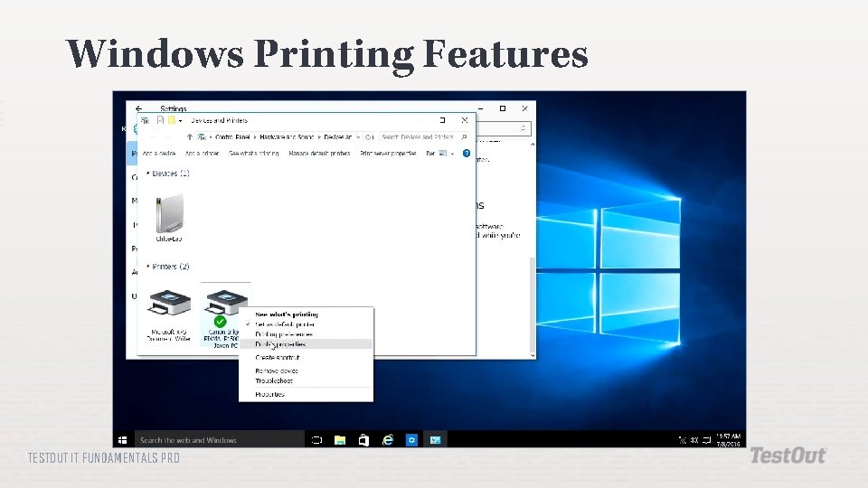Click Manage default printers toolbar button
The width and height of the screenshot is (868, 488).
click(319, 154)
